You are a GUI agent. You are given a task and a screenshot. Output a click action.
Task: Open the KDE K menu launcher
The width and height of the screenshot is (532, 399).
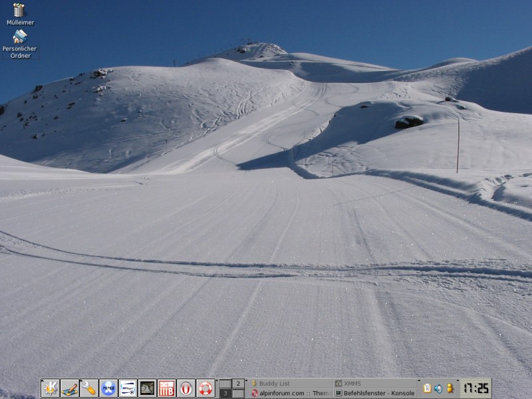click(x=50, y=388)
